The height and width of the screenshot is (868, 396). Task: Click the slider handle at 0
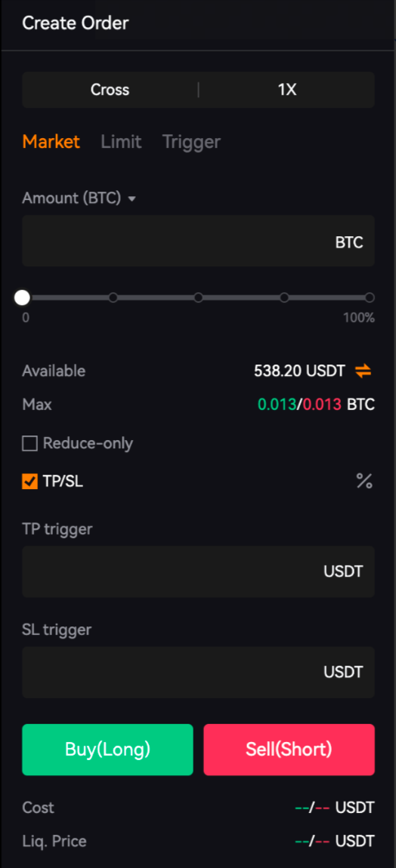22,298
